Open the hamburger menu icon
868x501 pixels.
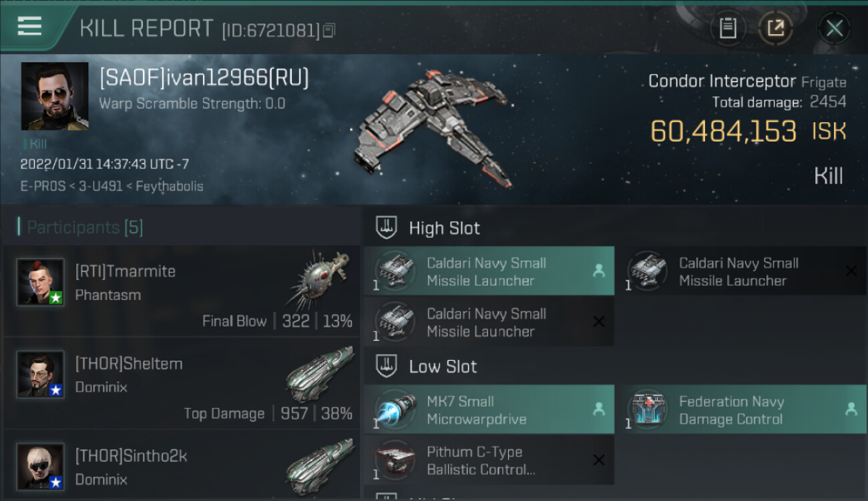pyautogui.click(x=29, y=26)
